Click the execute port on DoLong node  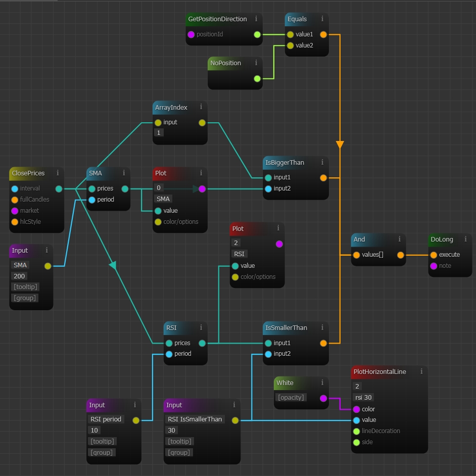coord(434,255)
